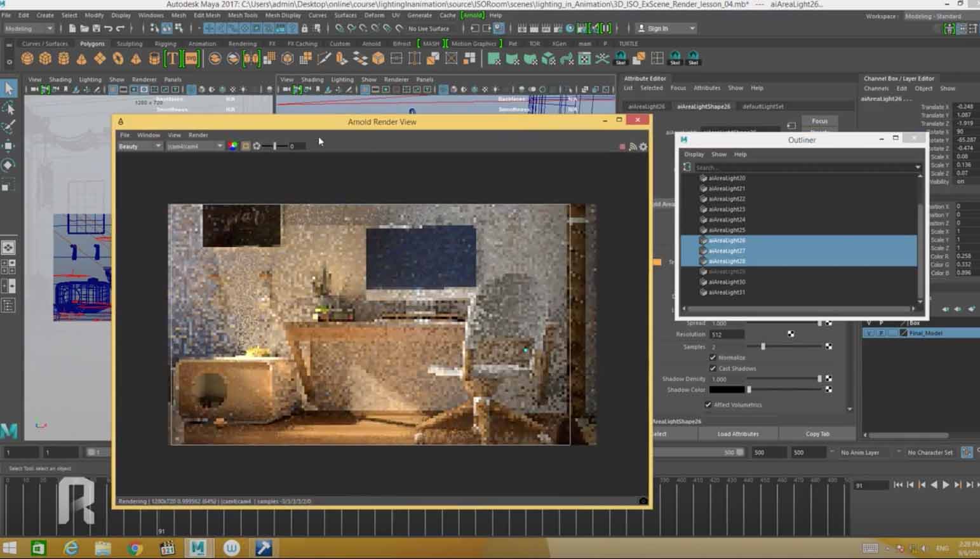Click the Samples slider handle
Image resolution: width=980 pixels, height=559 pixels.
[763, 346]
